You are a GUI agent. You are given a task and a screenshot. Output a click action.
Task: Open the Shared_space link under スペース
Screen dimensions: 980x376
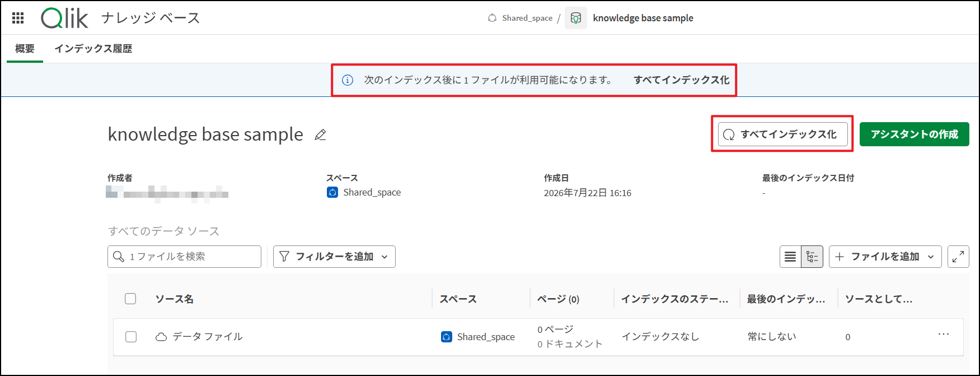point(372,192)
